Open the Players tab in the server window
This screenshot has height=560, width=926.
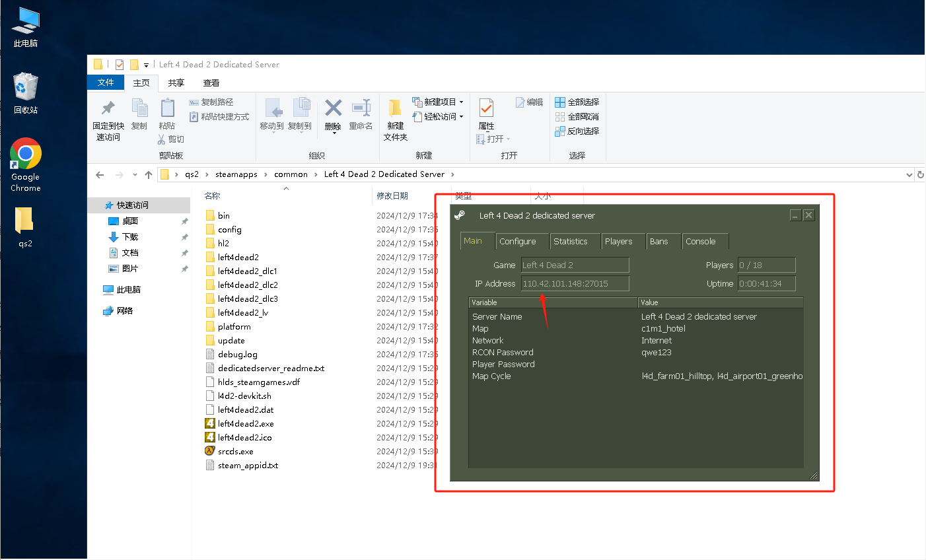[623, 242]
